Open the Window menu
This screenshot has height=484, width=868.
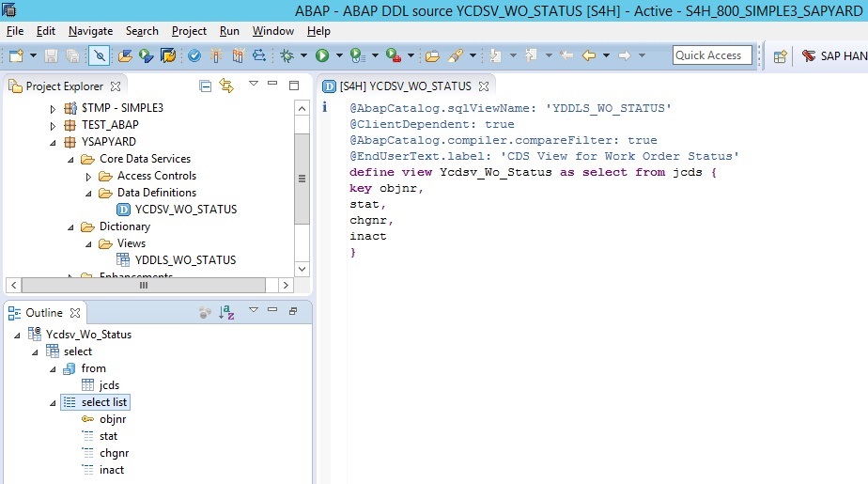click(x=273, y=31)
